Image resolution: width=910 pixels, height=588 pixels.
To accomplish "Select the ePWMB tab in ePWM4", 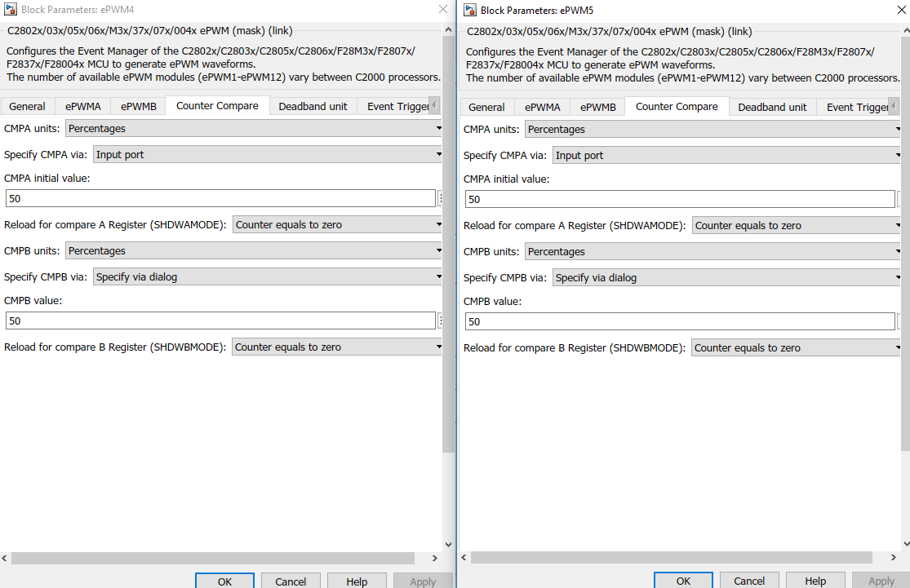I will tap(140, 106).
